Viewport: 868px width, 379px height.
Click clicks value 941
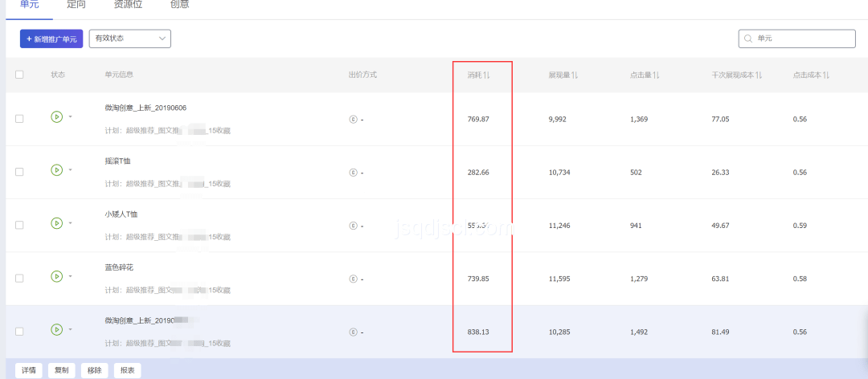pos(636,225)
